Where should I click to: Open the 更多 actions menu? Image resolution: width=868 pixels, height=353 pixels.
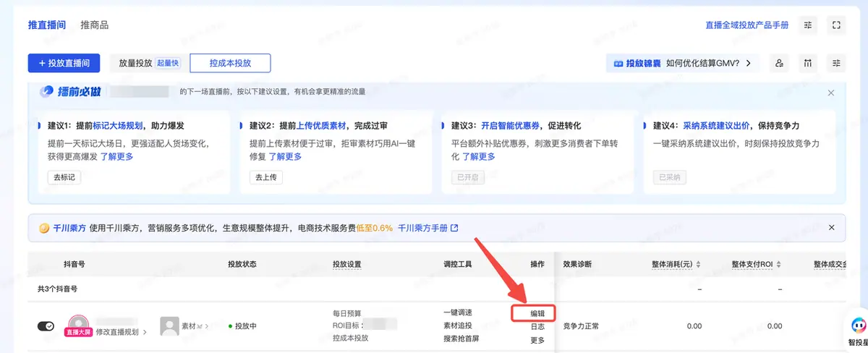tap(537, 340)
